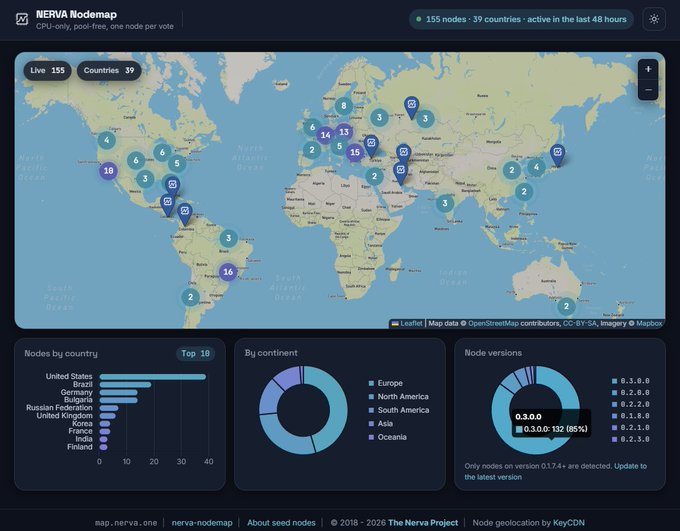This screenshot has width=680, height=531.
Task: Open the Mapbox attribution link
Action: click(649, 323)
